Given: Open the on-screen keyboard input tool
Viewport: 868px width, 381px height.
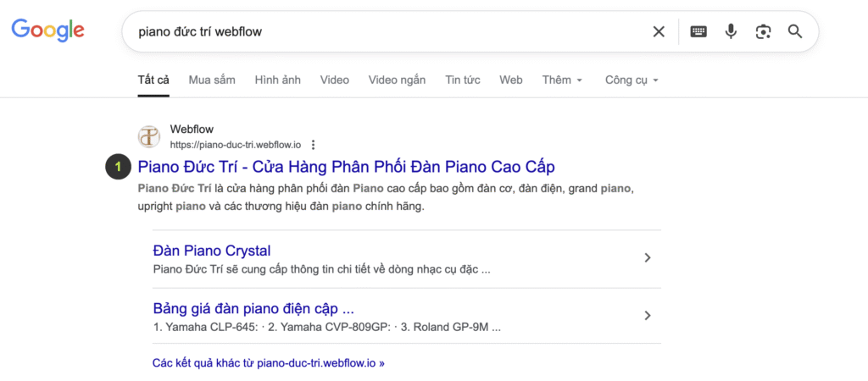Looking at the screenshot, I should pyautogui.click(x=698, y=32).
